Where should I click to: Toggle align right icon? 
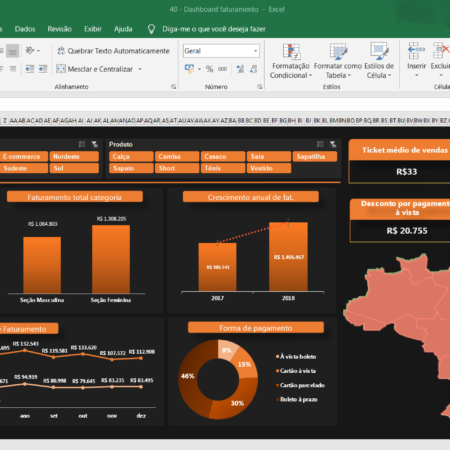pos(12,69)
